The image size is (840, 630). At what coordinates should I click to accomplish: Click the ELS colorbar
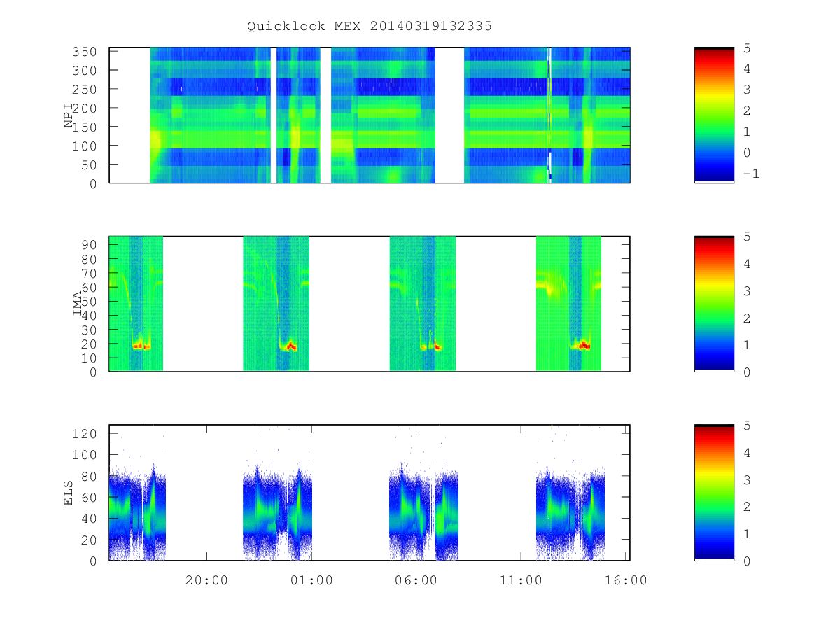click(714, 492)
